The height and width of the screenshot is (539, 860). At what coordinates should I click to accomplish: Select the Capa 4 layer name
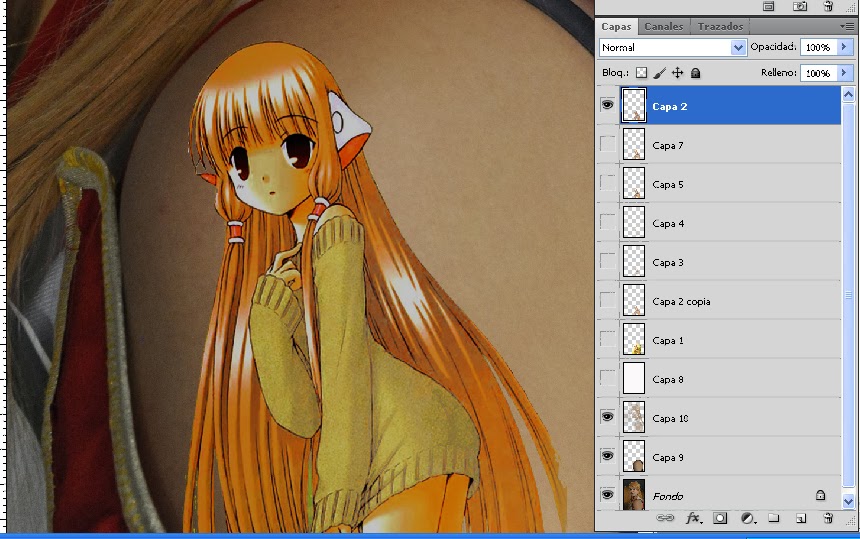(x=668, y=223)
